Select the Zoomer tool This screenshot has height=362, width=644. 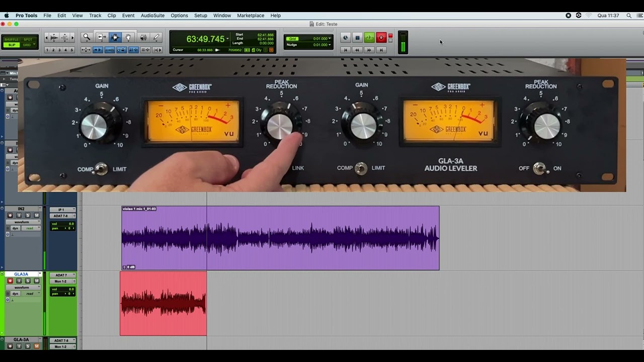pyautogui.click(x=87, y=37)
